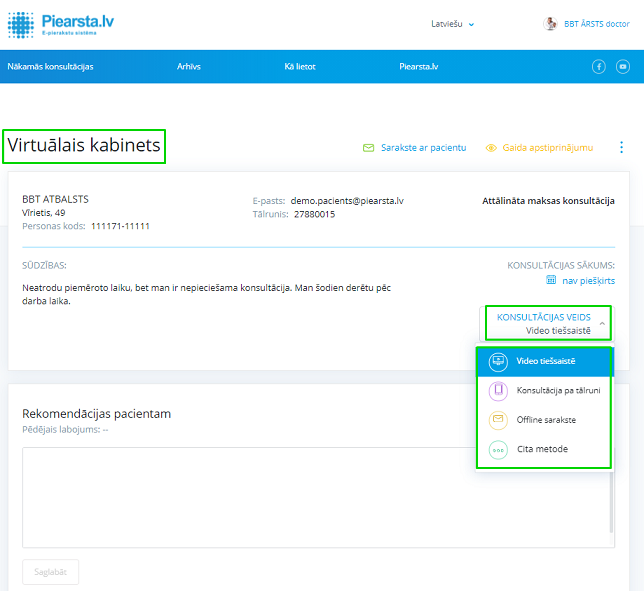The height and width of the screenshot is (591, 644).
Task: Open the Arhīvs navigation item
Action: tap(189, 67)
